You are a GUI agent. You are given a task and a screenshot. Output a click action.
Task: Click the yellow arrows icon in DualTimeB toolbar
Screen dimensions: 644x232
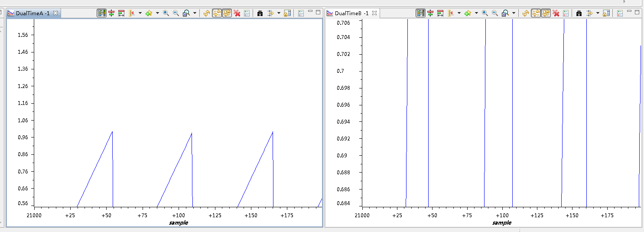[589, 13]
